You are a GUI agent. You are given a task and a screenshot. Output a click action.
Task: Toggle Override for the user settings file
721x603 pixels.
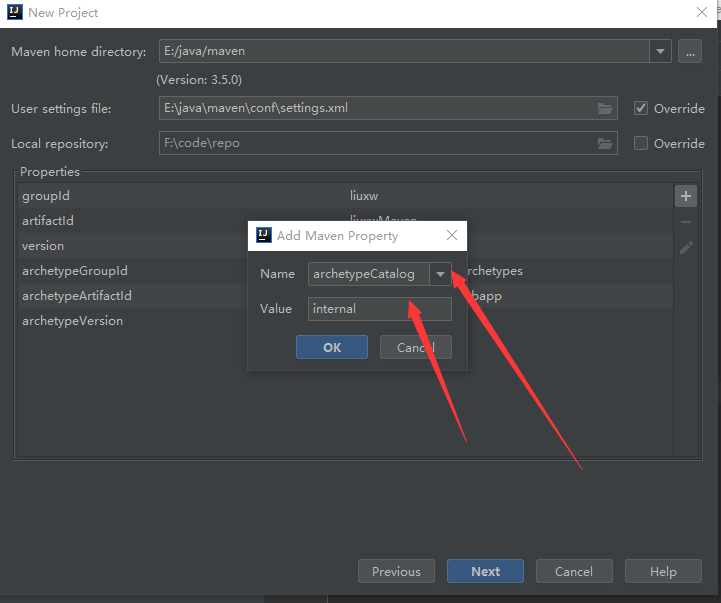[641, 108]
